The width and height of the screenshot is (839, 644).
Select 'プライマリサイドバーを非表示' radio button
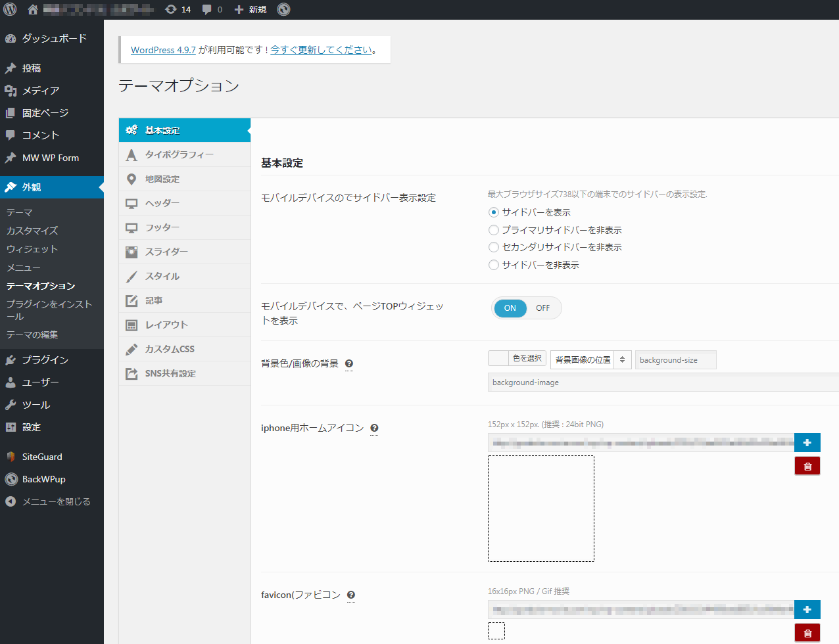[x=494, y=230]
